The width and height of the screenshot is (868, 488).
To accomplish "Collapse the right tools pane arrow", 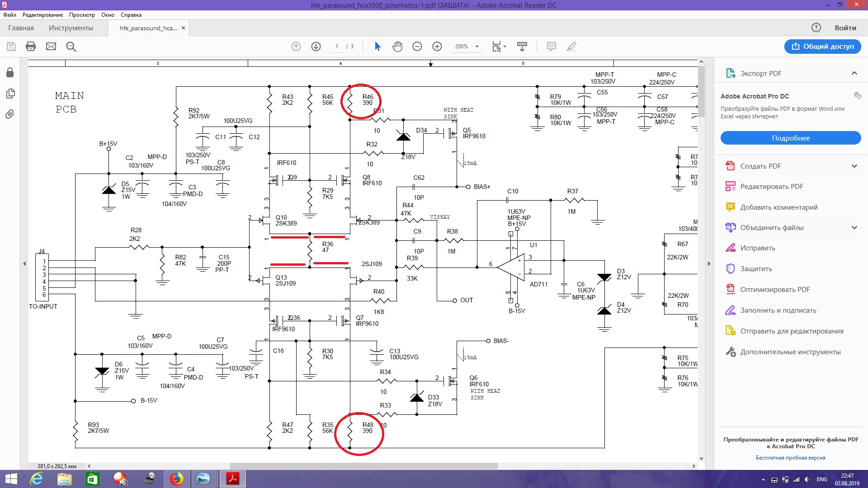I will click(x=709, y=263).
